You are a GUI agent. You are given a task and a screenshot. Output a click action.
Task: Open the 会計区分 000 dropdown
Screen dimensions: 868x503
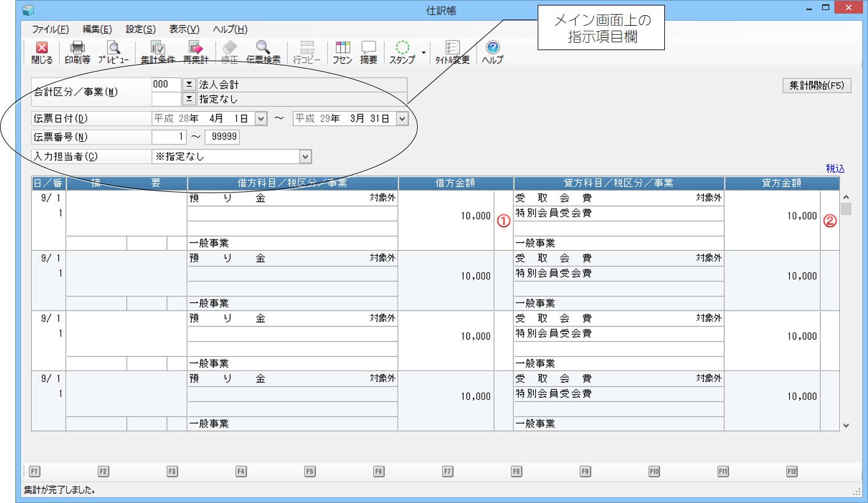[x=189, y=85]
